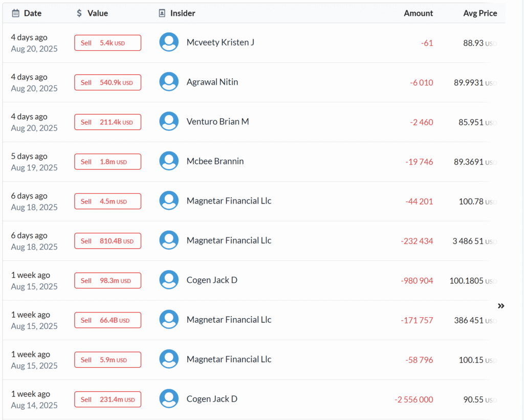This screenshot has height=420, width=524.
Task: Click avatar in the Sell 5.9m row
Action: point(169,360)
